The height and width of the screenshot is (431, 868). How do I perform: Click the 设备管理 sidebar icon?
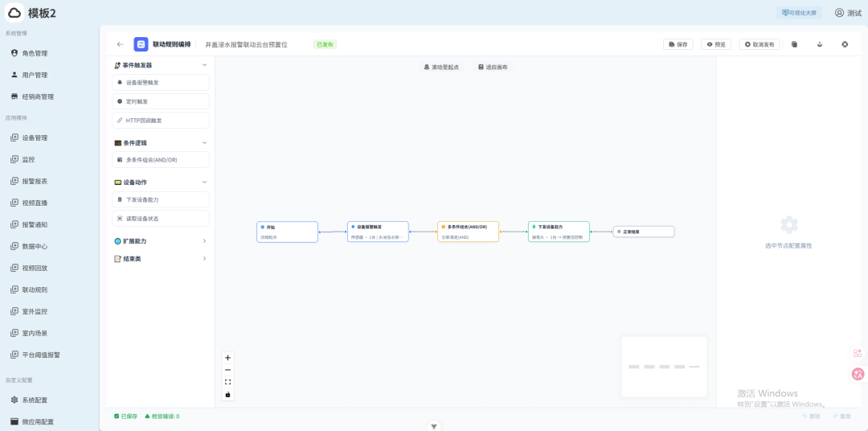[x=14, y=138]
